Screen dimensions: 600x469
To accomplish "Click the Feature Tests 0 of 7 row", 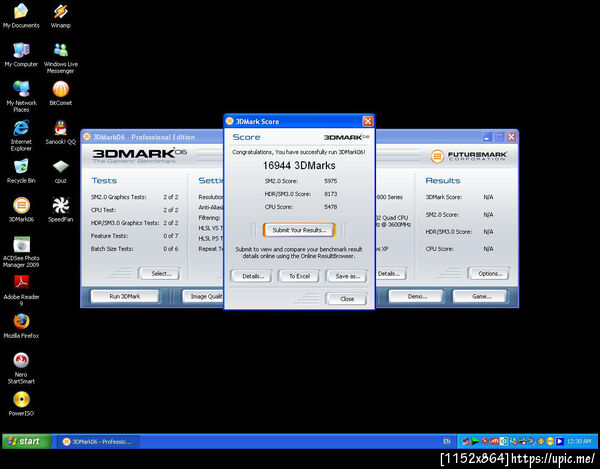I will [x=134, y=236].
